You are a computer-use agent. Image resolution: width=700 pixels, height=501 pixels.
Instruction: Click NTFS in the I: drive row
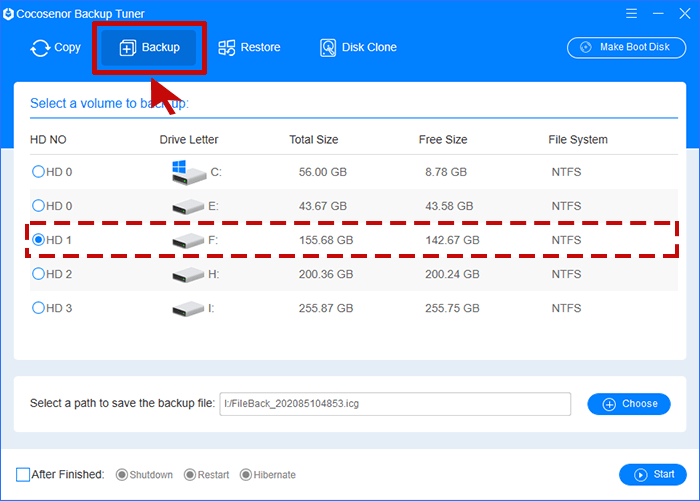[567, 308]
